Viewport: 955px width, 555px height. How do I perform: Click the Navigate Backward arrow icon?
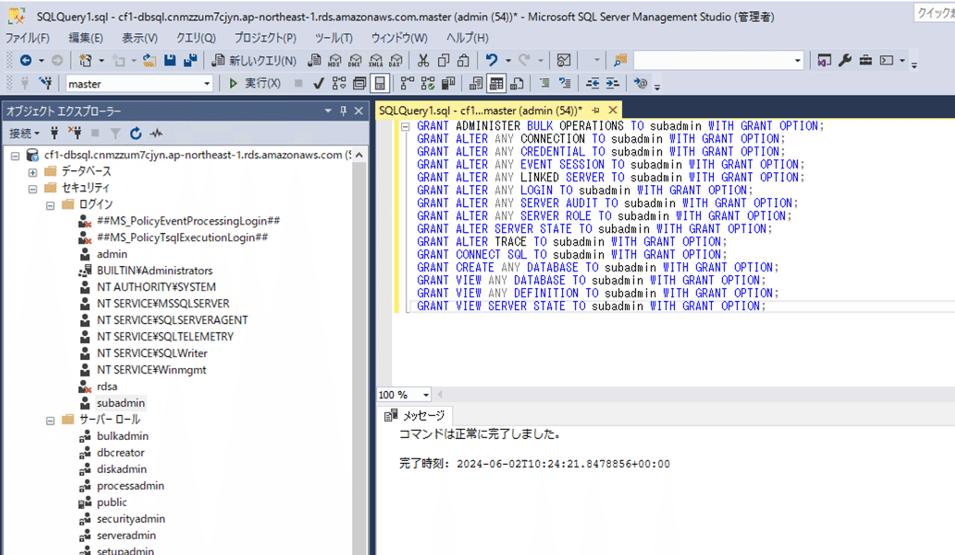(26, 60)
